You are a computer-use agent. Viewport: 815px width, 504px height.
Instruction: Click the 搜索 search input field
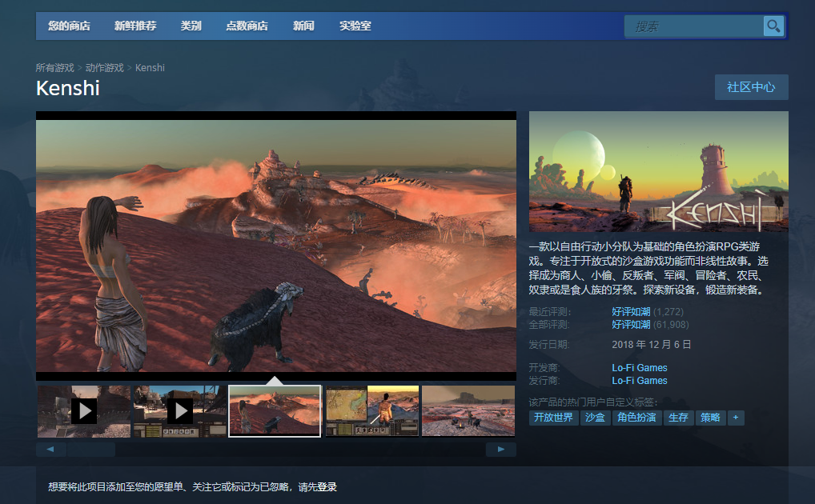coord(694,26)
